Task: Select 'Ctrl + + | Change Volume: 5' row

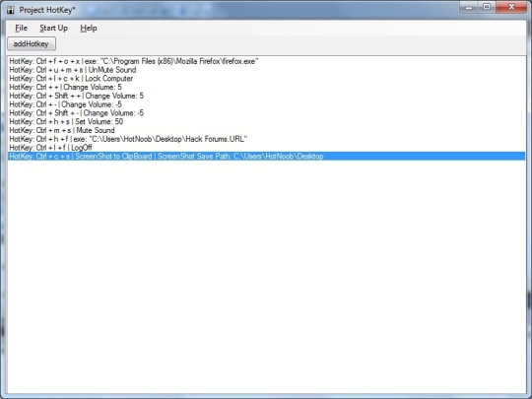Action: click(266, 88)
